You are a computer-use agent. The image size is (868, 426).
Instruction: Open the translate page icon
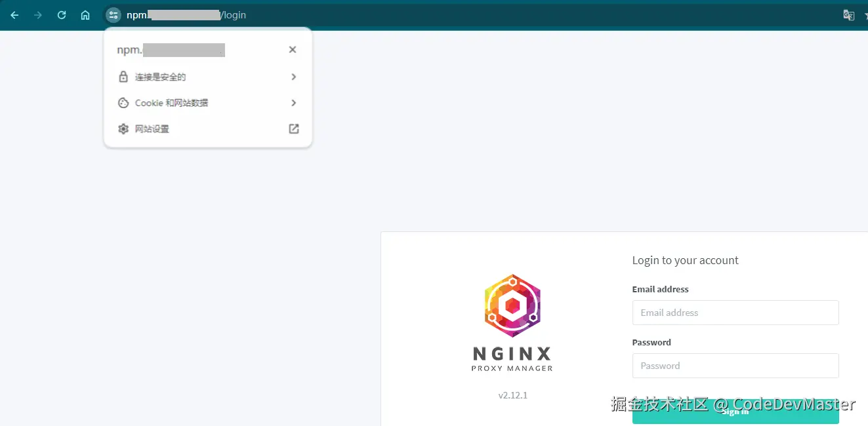pyautogui.click(x=848, y=15)
